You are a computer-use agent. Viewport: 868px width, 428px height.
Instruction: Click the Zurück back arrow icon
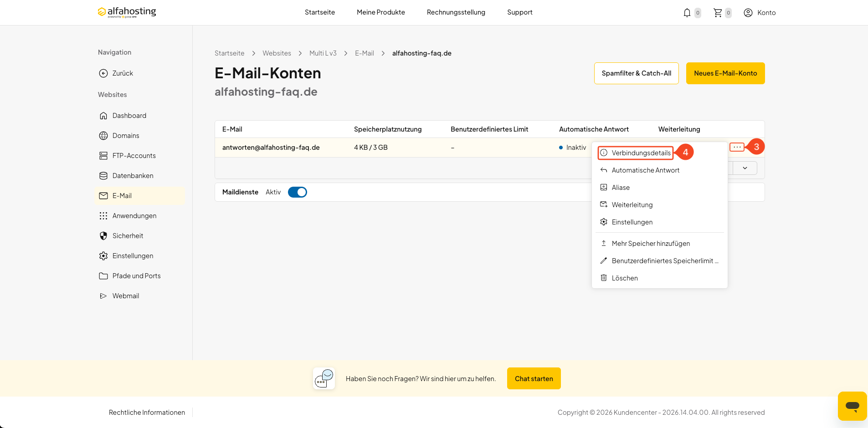[x=103, y=73]
